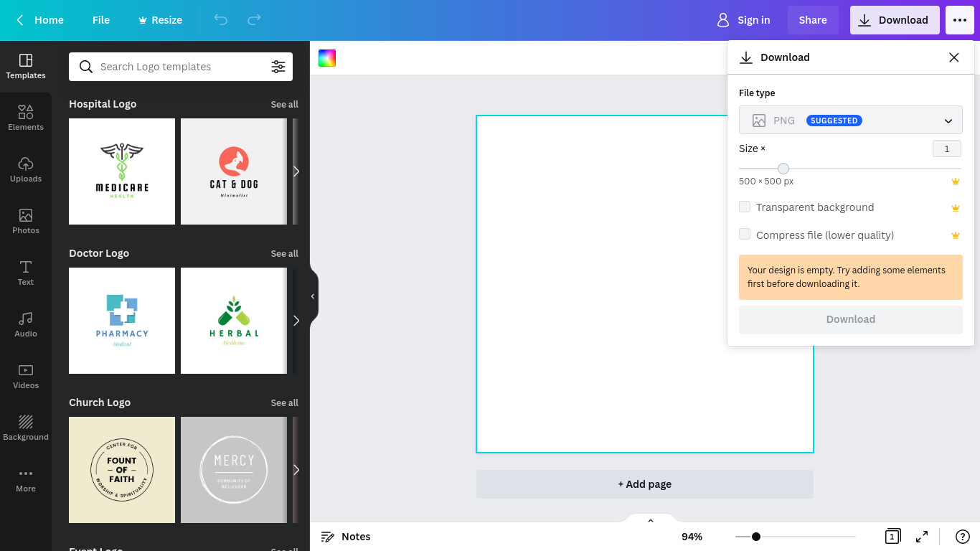This screenshot has height=551, width=980.
Task: Select the Cat & Dog logo template
Action: pos(234,171)
